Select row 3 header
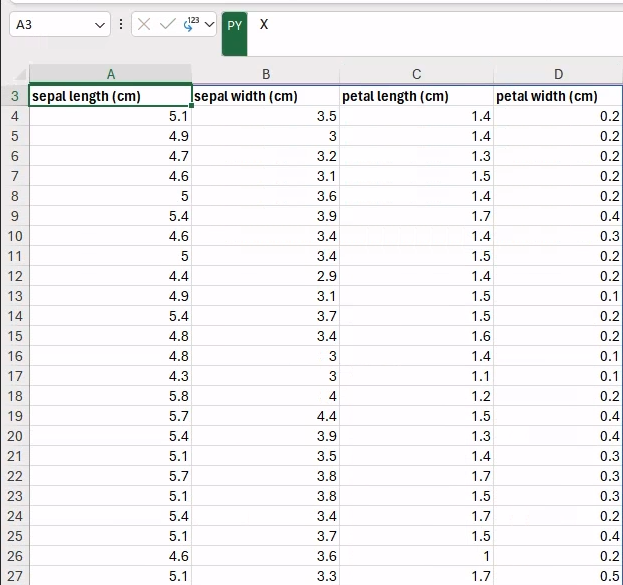This screenshot has height=585, width=623. click(x=15, y=96)
